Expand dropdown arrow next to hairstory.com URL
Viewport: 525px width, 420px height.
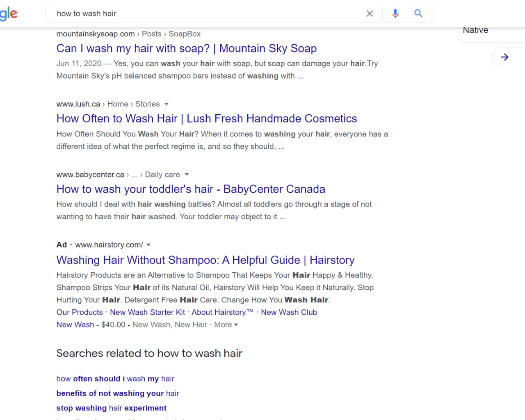[148, 245]
